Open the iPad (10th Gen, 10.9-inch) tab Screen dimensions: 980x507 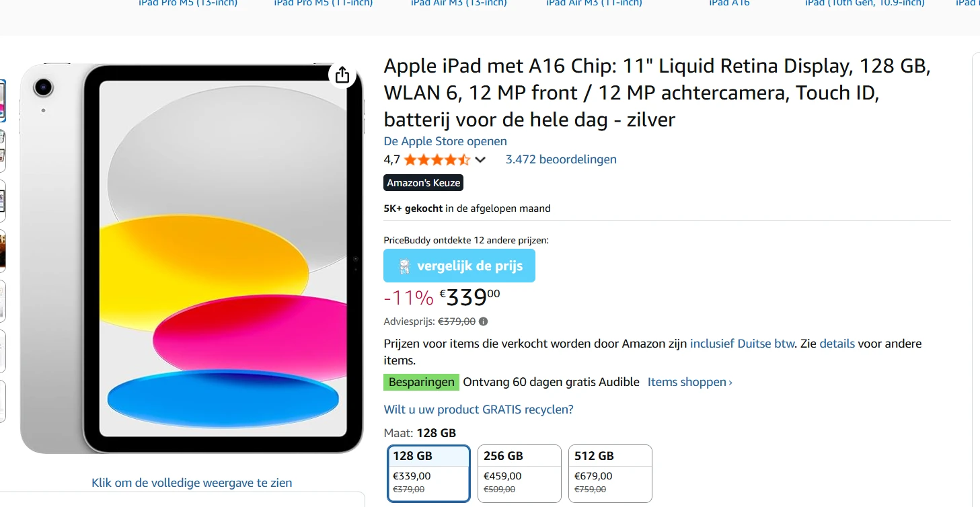click(x=863, y=3)
